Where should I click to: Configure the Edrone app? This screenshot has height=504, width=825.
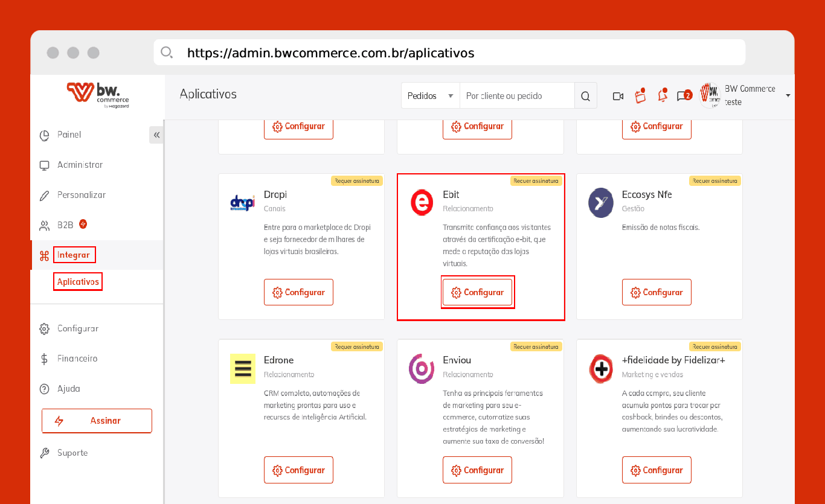point(298,470)
